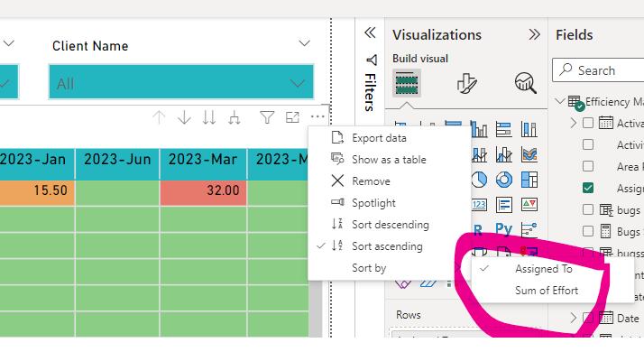Screen dimensions: 644x352
Task: Click the Rows field well label
Action: [x=409, y=315]
